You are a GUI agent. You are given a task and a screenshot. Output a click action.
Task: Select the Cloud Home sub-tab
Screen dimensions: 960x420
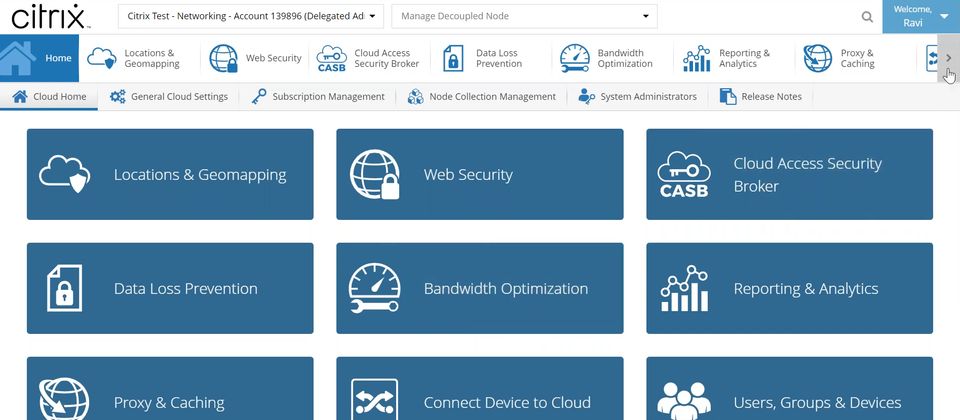[x=50, y=96]
